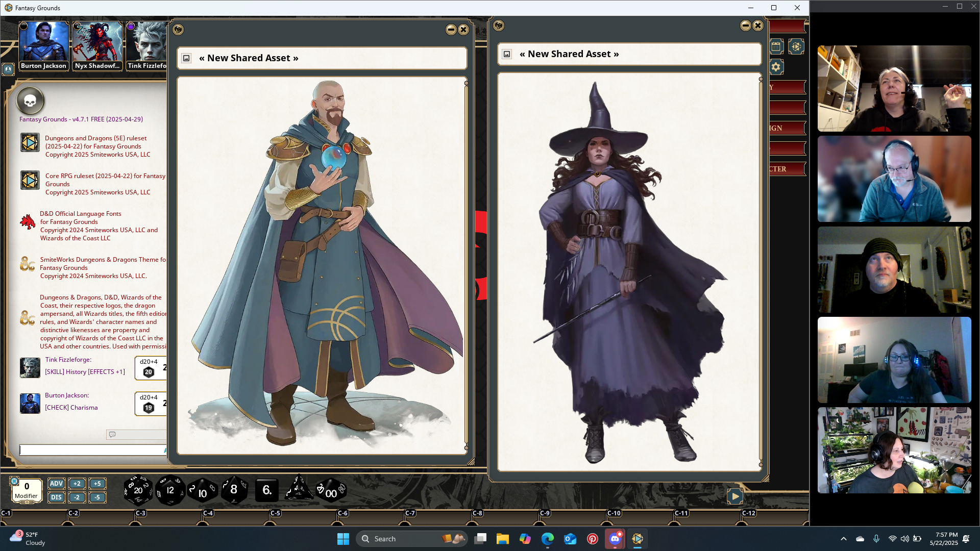Open the CTER sidebar tab

pyautogui.click(x=787, y=169)
